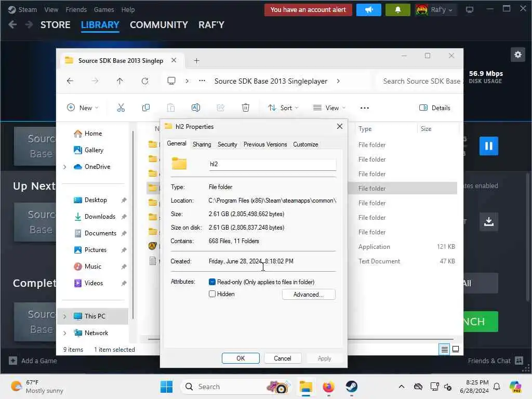Open Steam's View menu
Viewport: 532px width, 399px height.
coord(51,10)
